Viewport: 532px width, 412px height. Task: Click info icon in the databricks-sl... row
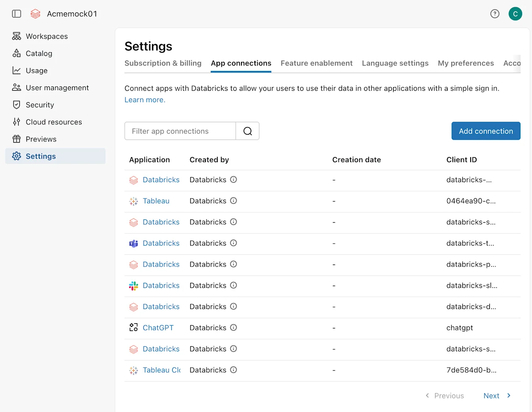coord(234,285)
